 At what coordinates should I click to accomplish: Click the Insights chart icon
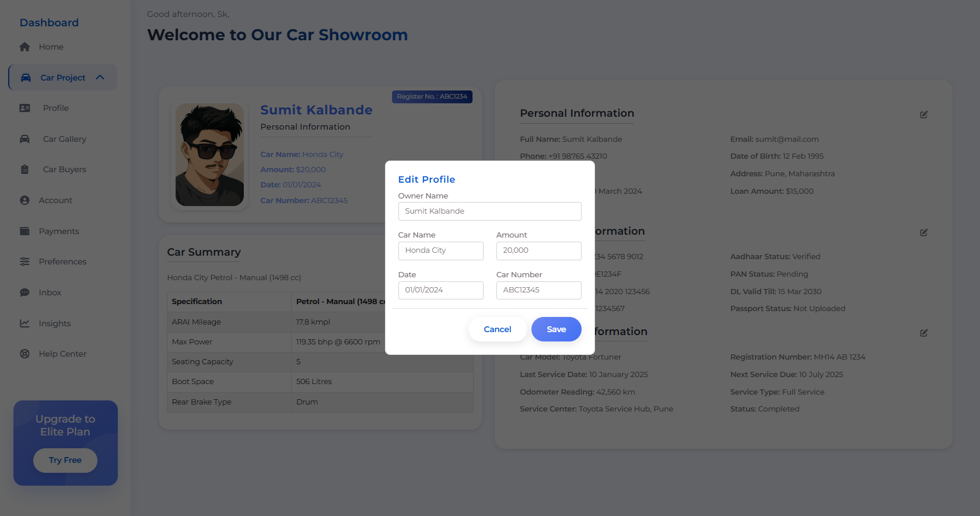pos(24,323)
